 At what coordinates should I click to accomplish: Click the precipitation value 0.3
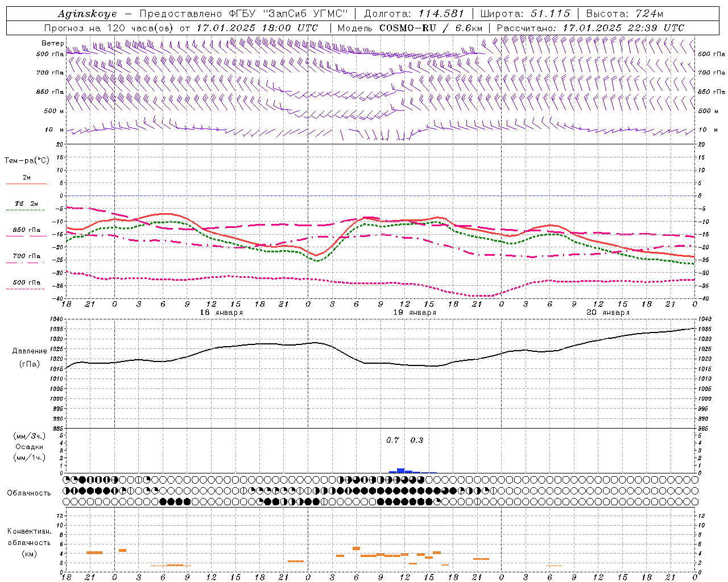click(417, 440)
